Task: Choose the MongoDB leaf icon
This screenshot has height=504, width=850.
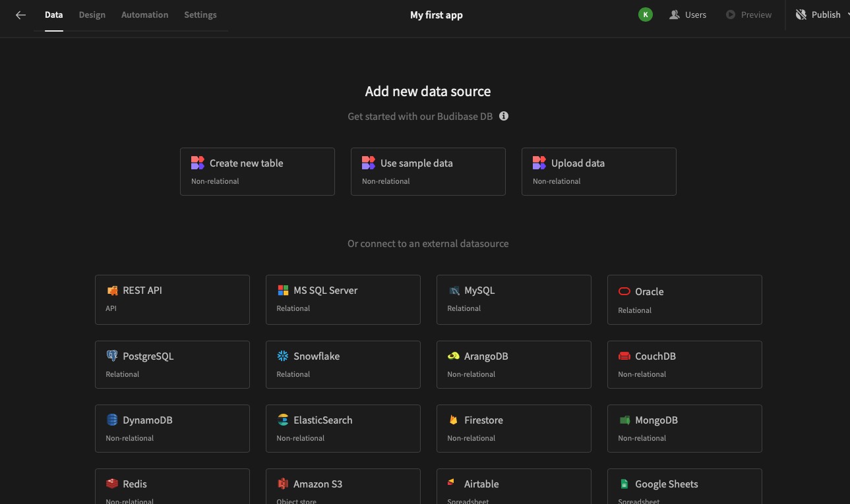Action: pos(624,420)
